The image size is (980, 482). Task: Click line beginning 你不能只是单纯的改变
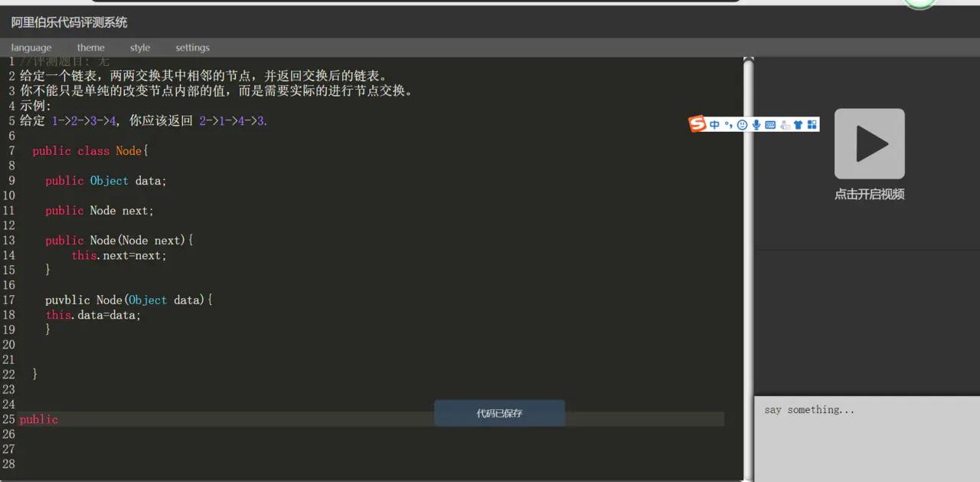pyautogui.click(x=217, y=91)
